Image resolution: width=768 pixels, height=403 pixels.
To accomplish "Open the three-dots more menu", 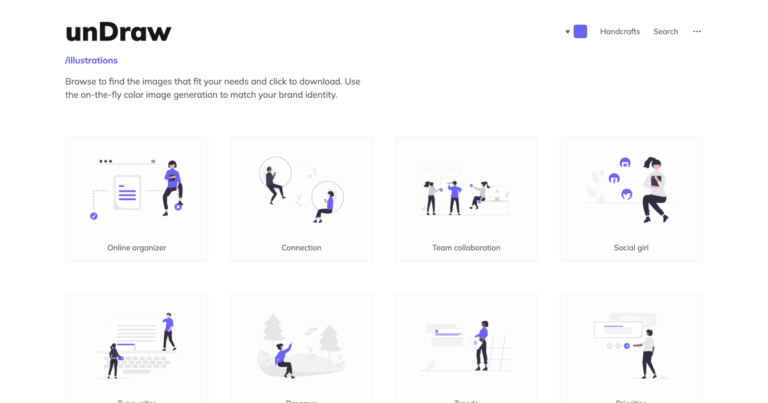I will pyautogui.click(x=697, y=31).
